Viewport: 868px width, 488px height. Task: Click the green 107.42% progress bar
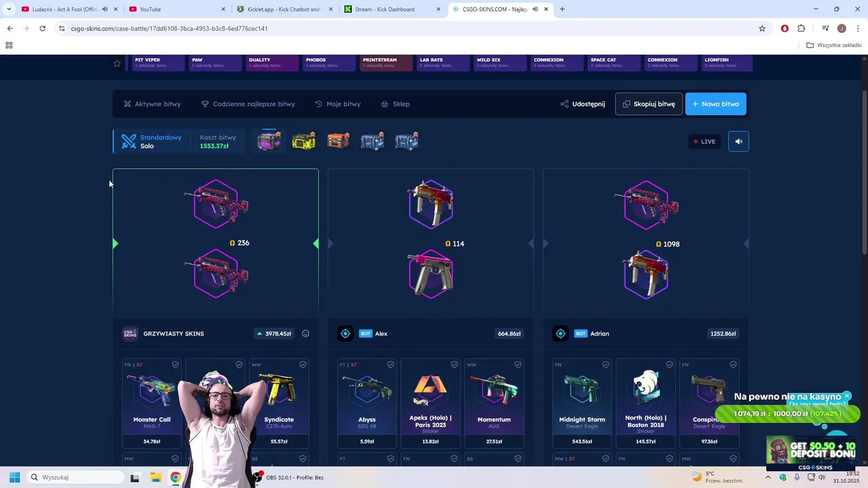point(787,413)
